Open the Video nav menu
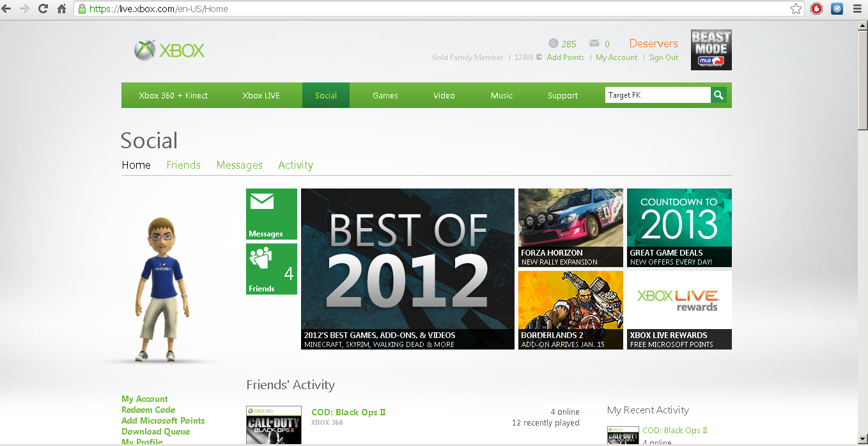 tap(444, 96)
